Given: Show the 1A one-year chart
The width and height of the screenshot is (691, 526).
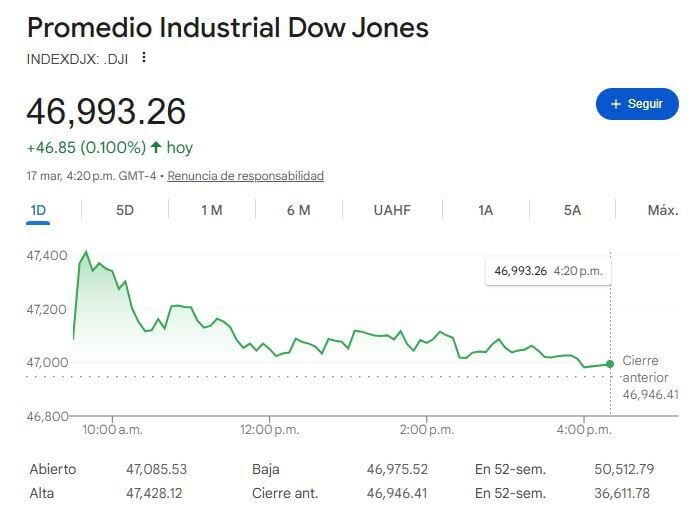Looking at the screenshot, I should pyautogui.click(x=485, y=210).
